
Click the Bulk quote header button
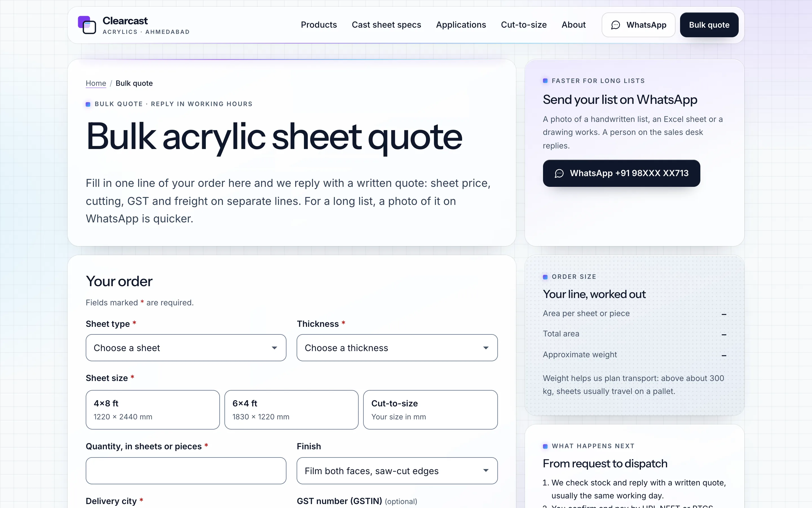coord(709,25)
